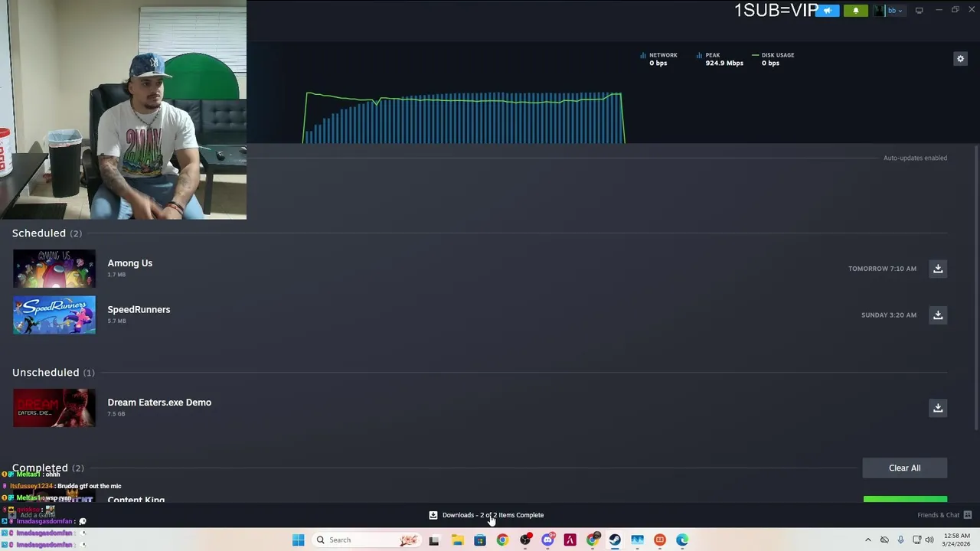The height and width of the screenshot is (551, 980).
Task: Open the Among Us game thumbnail
Action: click(54, 269)
